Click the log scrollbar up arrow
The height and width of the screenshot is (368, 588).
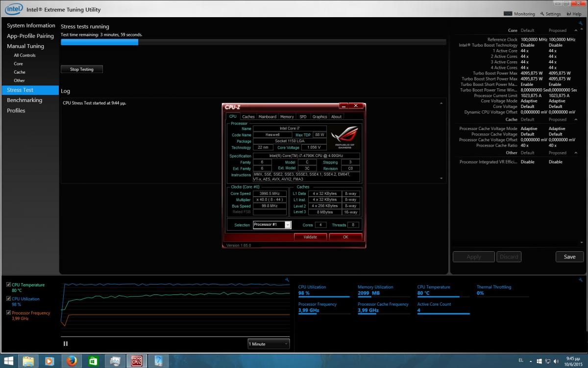[x=441, y=103]
